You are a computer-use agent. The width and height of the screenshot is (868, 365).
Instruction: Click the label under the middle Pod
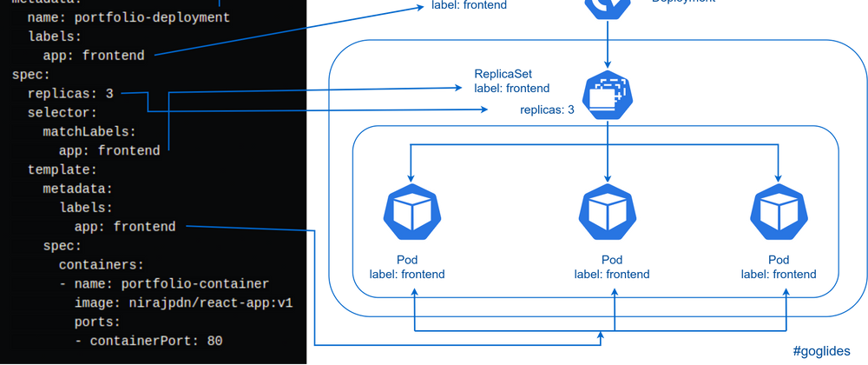pos(611,267)
